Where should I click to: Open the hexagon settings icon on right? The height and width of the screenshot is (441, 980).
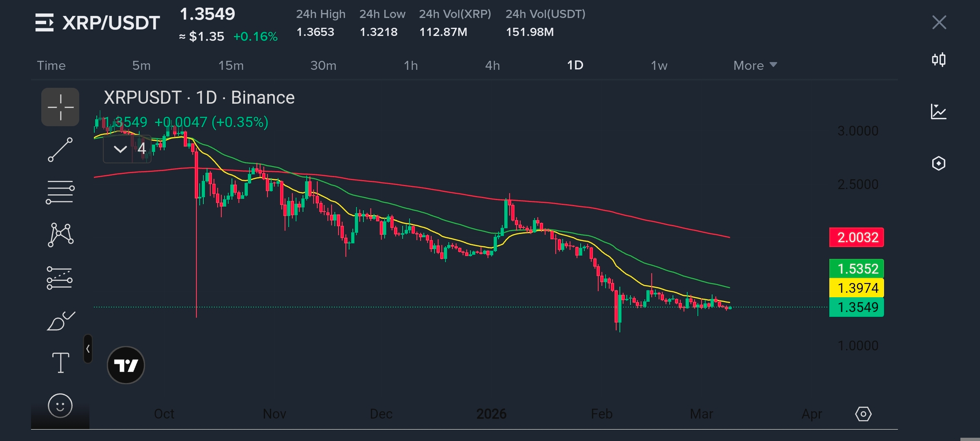(x=939, y=163)
